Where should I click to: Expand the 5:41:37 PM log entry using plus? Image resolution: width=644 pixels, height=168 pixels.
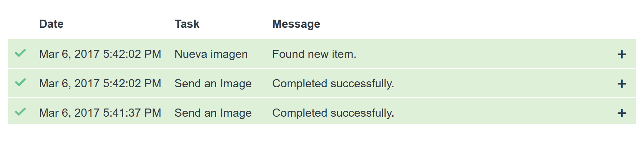(622, 113)
